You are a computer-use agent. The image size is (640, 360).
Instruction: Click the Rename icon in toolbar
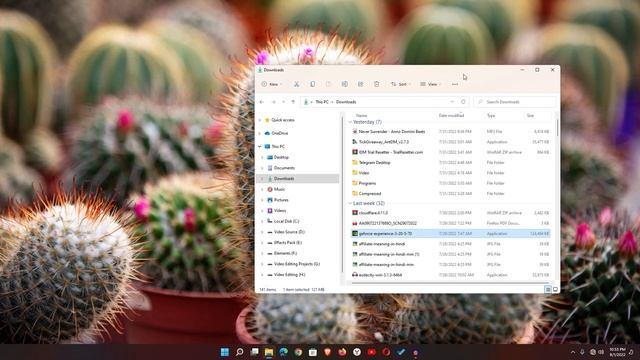(x=344, y=84)
